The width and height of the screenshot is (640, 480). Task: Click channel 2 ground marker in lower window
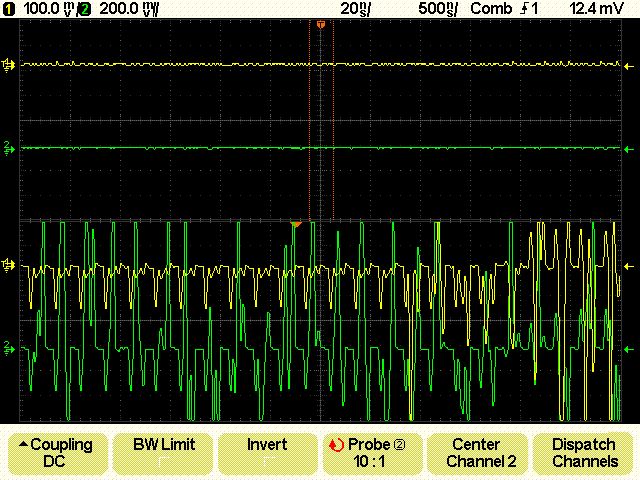(x=9, y=349)
